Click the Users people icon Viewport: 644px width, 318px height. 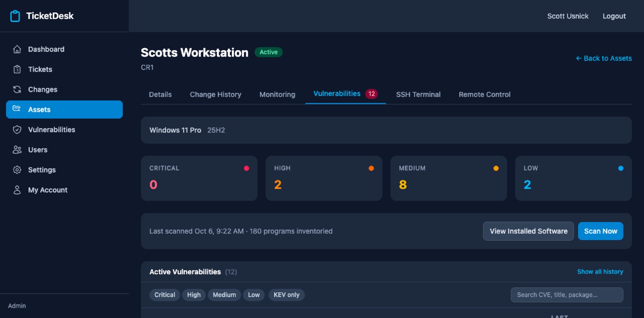click(x=17, y=150)
